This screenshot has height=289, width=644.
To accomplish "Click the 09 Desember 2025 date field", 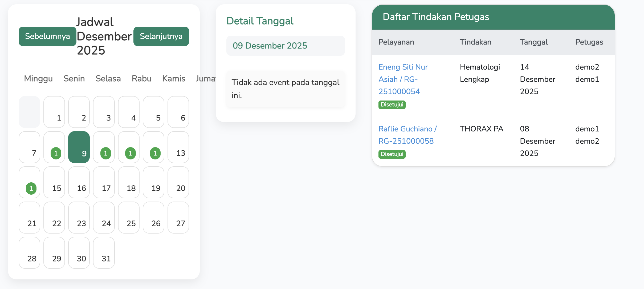I will point(285,46).
